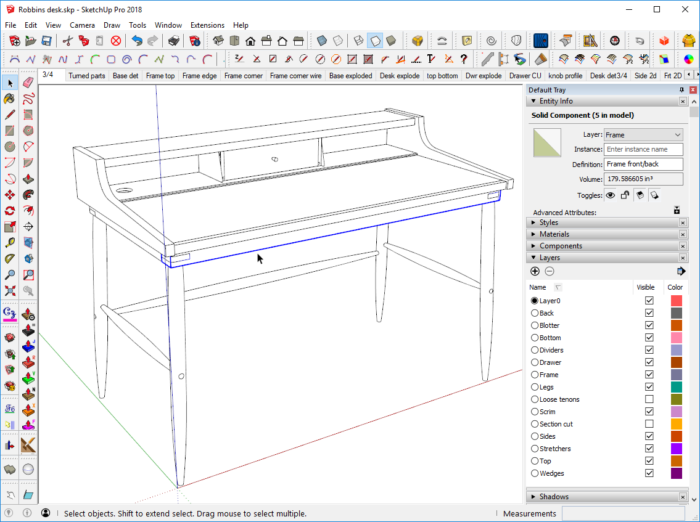Click the Name column header in Layers
The height and width of the screenshot is (522, 700).
538,288
